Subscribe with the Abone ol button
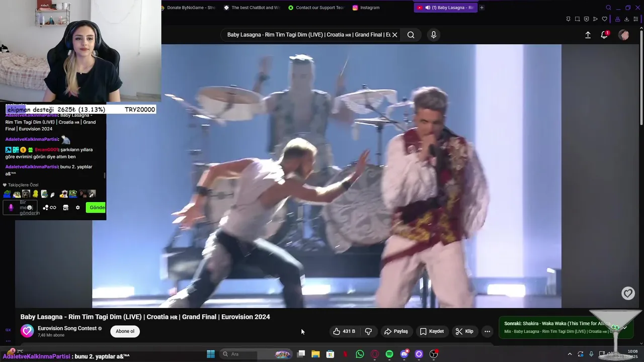644x362 pixels. pos(125,331)
